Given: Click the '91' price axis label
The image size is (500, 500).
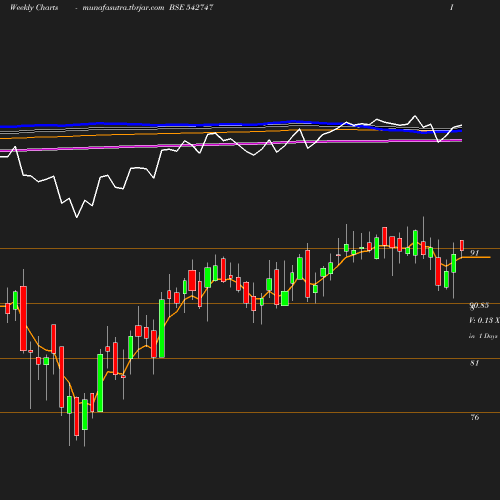Looking at the screenshot, I should pos(474,253).
